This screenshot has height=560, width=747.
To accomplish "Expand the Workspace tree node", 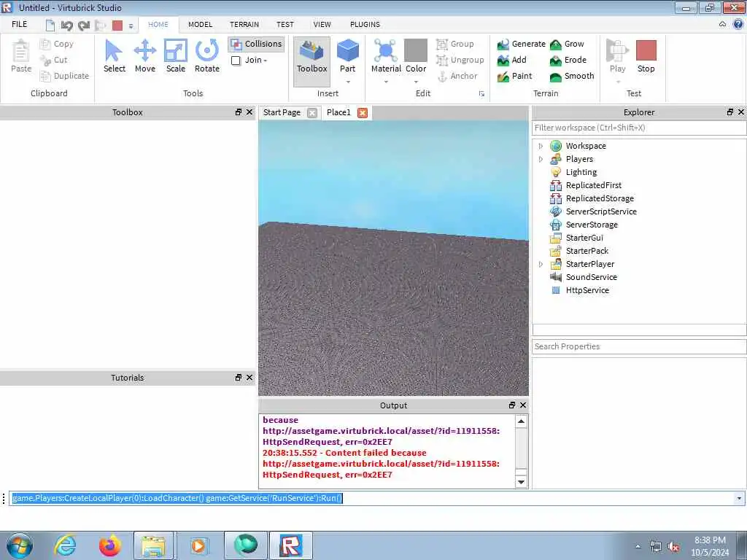I will click(x=541, y=146).
